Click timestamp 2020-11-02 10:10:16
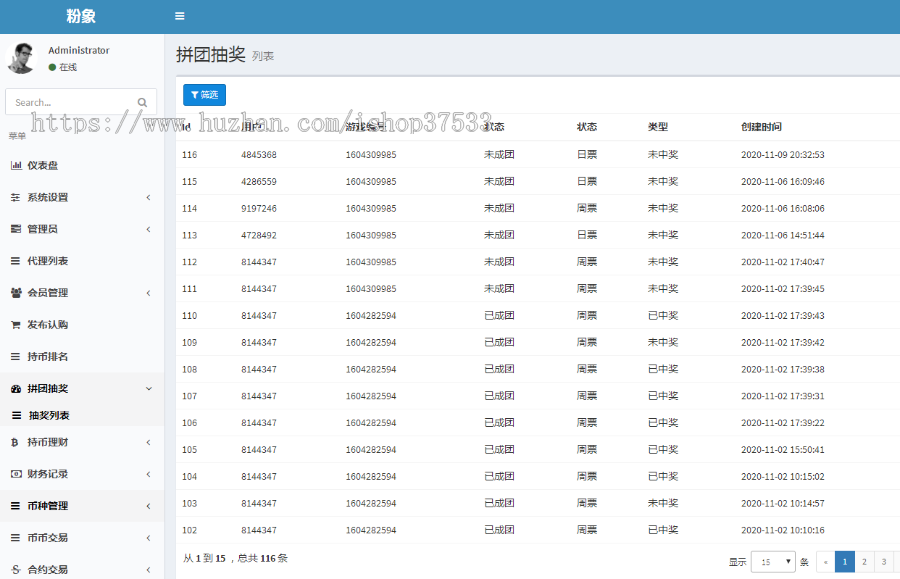Screen dimensions: 900x579 click(x=783, y=530)
